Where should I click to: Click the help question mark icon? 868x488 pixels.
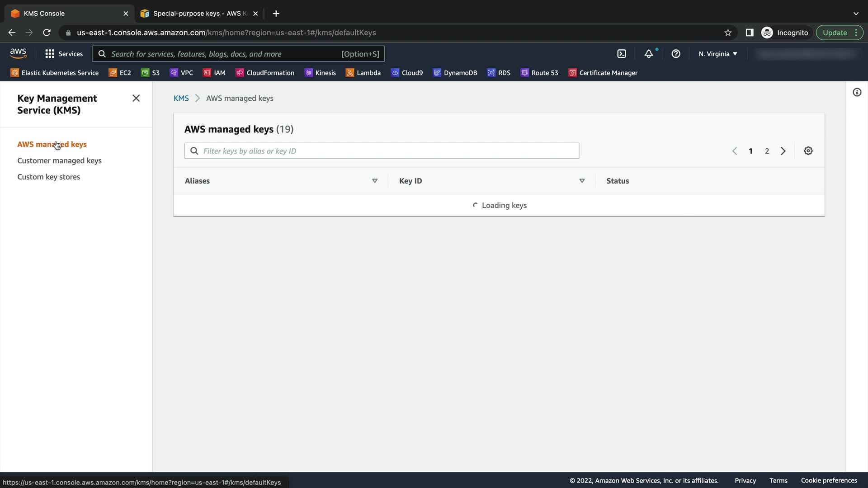click(x=676, y=54)
